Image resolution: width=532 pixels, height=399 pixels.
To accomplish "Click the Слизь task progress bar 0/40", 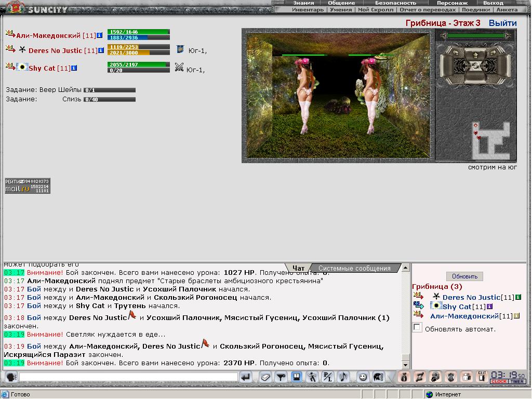I will coord(110,99).
